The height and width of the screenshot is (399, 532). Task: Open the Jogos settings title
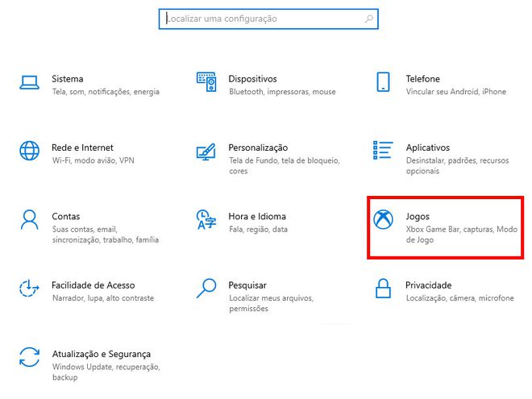coord(418,217)
